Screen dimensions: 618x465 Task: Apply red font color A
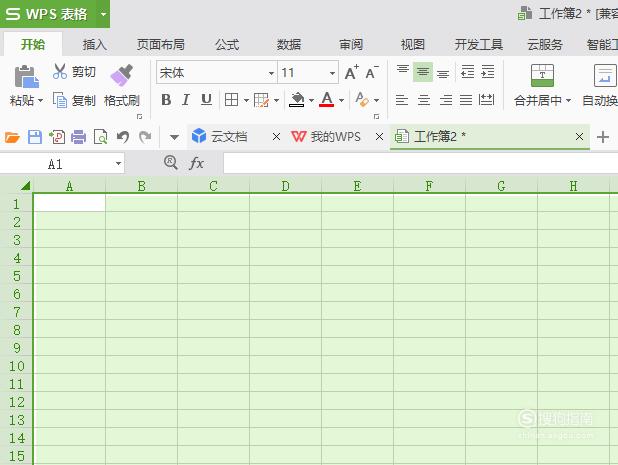tap(327, 99)
